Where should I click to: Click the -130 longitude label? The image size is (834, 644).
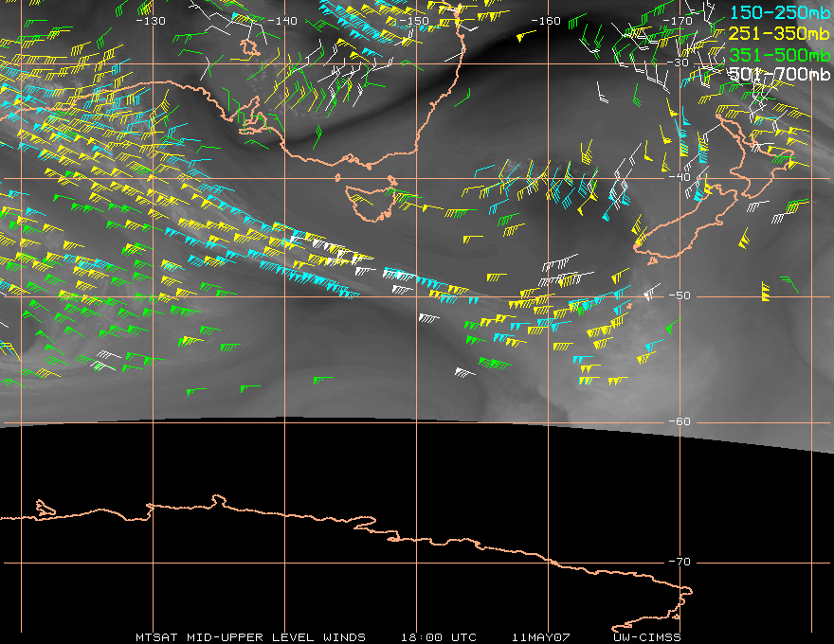point(151,21)
